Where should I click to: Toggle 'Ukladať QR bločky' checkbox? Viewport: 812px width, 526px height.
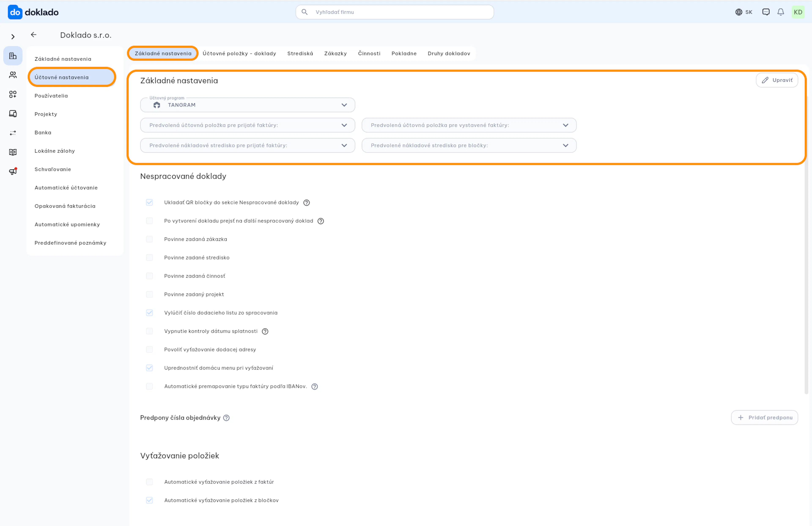tap(149, 202)
